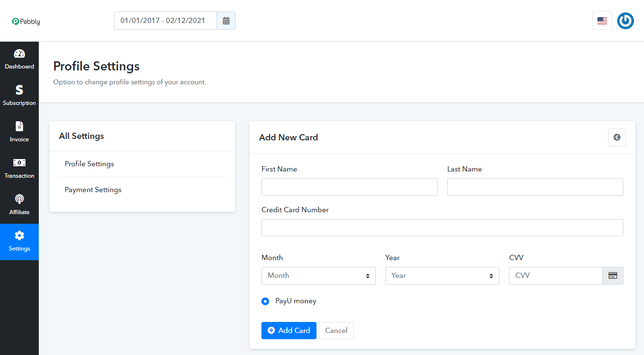The image size is (644, 355).
Task: Expand the Month dropdown
Action: [x=318, y=275]
